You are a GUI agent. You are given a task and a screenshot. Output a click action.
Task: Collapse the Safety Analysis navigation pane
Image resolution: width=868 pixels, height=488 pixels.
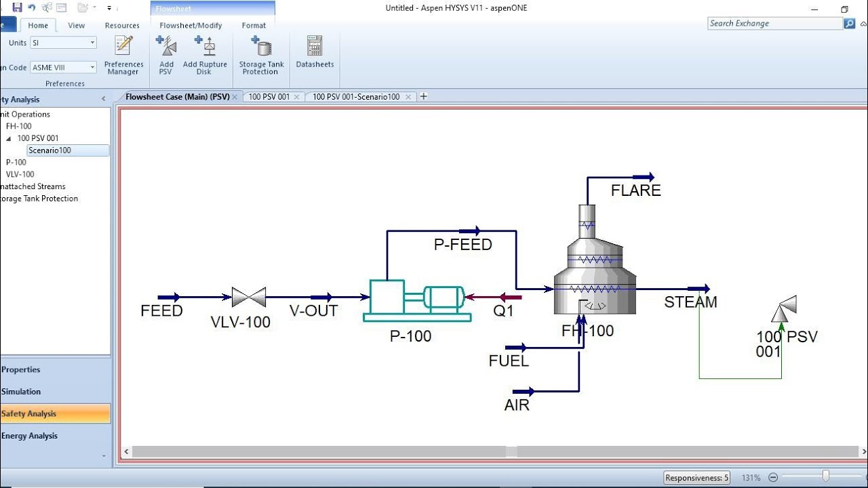coord(104,99)
